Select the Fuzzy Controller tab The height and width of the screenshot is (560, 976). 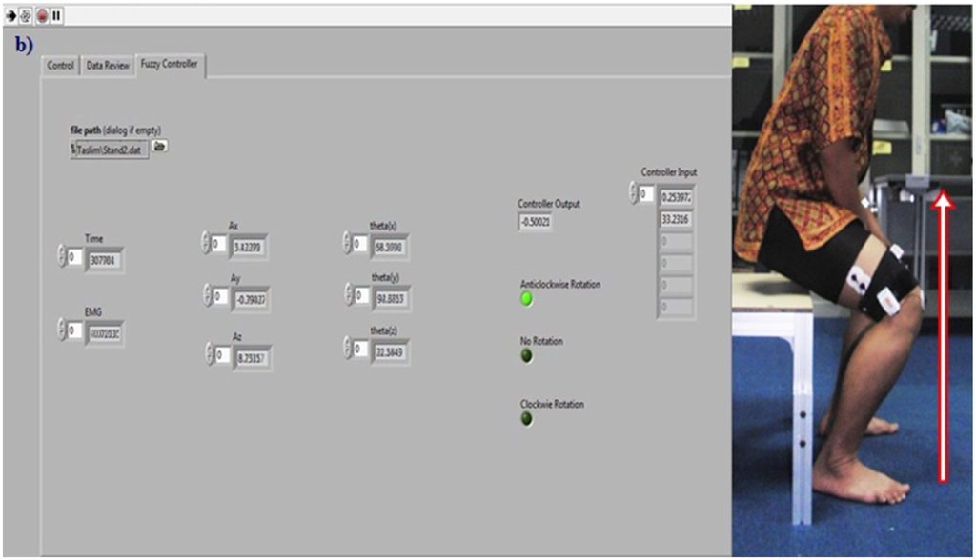[170, 65]
